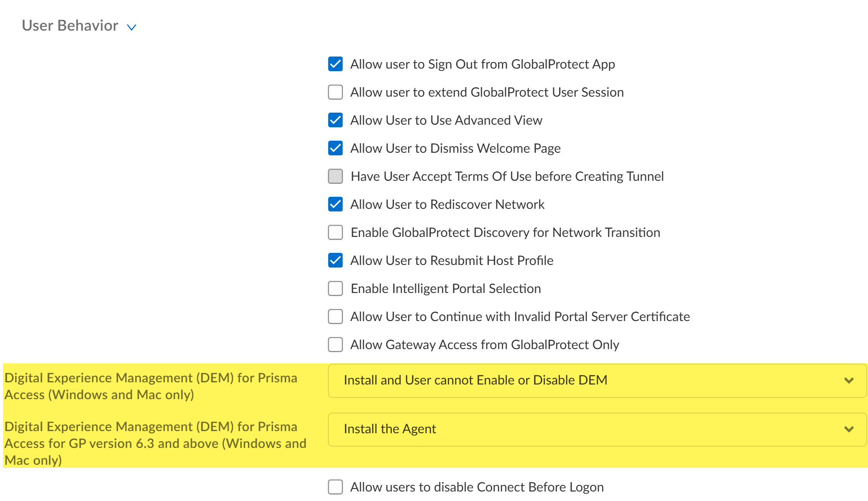Uncheck Allow User to Use Advanced View
The image size is (868, 501).
[335, 120]
